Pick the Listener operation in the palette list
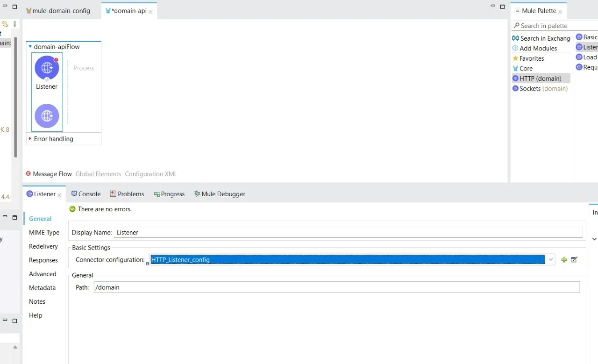 (x=587, y=47)
